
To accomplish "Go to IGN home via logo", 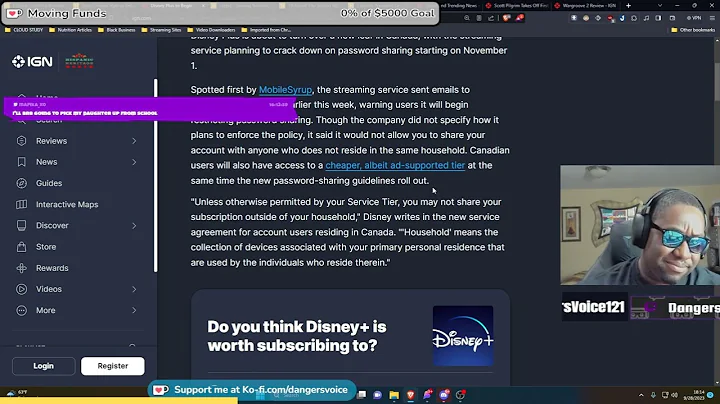I will [32, 62].
